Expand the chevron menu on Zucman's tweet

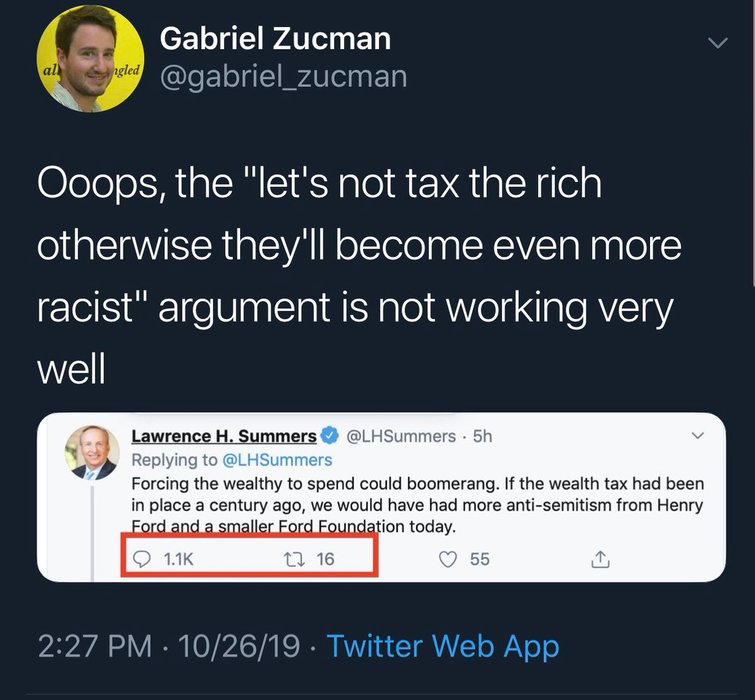coord(716,43)
